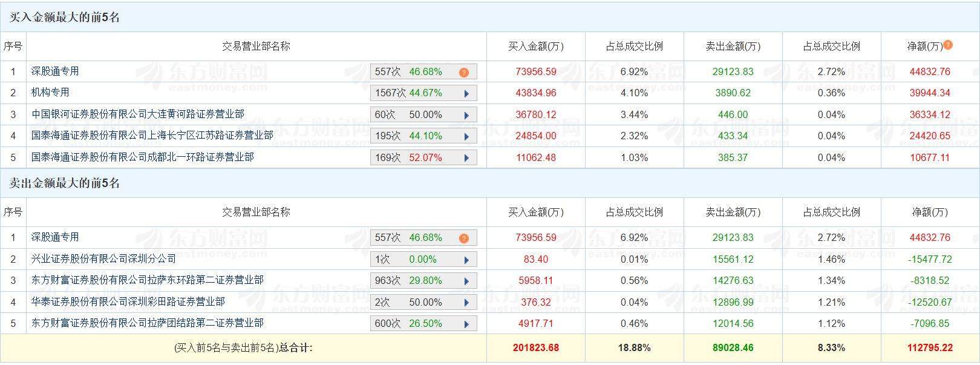Click the buy amount 43834.96 for 机构专用
This screenshot has width=980, height=365.
pos(536,93)
